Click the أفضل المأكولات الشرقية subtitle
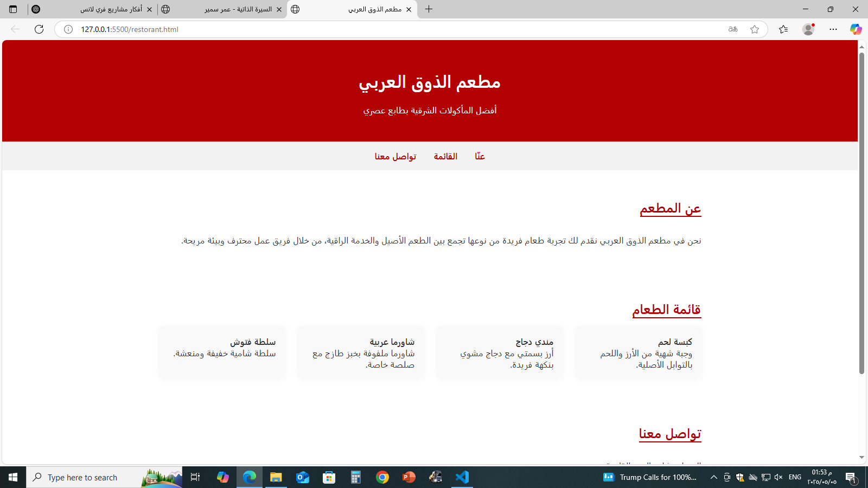Viewport: 868px width, 488px height. (x=430, y=111)
